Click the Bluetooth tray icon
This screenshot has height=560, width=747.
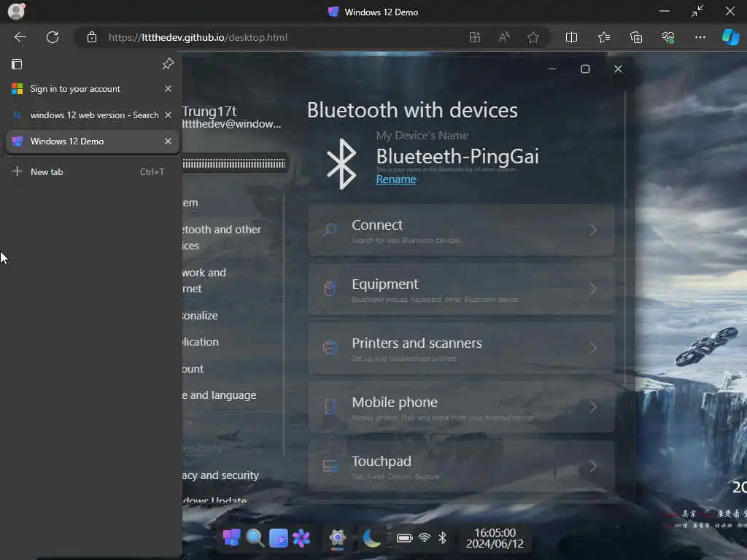point(442,538)
